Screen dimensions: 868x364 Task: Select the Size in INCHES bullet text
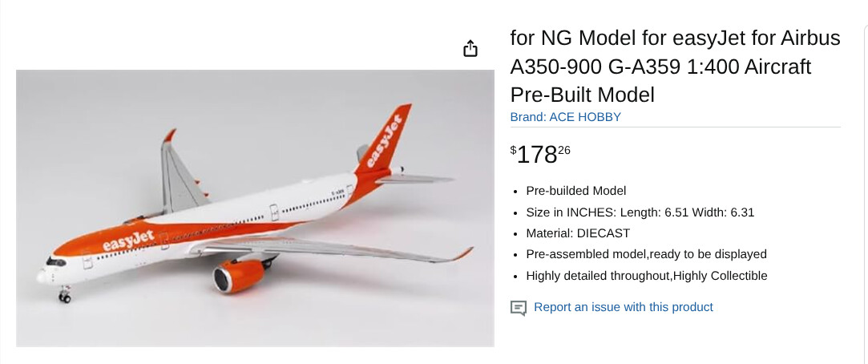click(640, 212)
